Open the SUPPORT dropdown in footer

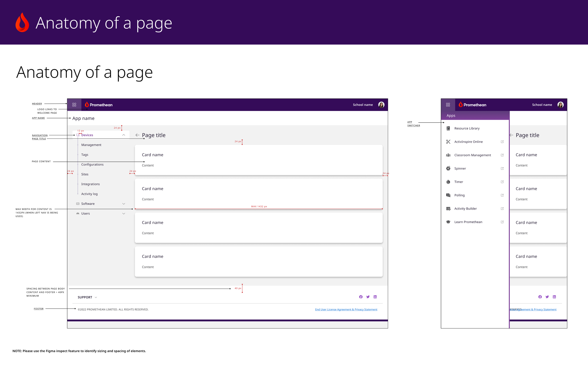87,298
